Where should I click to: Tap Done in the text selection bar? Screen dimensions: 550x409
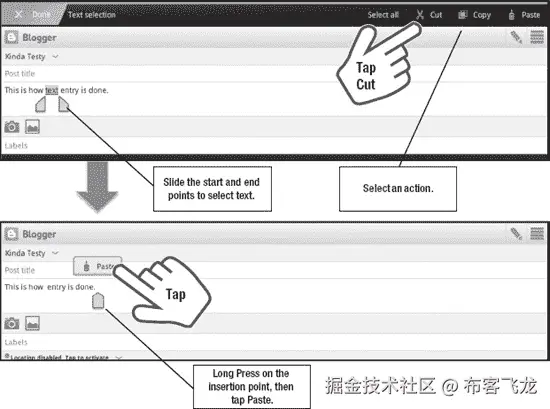pyautogui.click(x=34, y=15)
